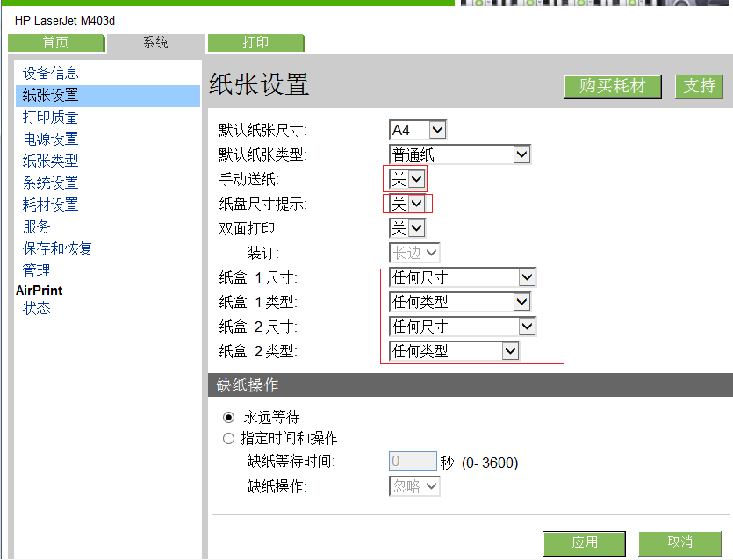Screen dimensions: 733x560
Task: Open 耗材设置 in the sidebar
Action: click(50, 205)
